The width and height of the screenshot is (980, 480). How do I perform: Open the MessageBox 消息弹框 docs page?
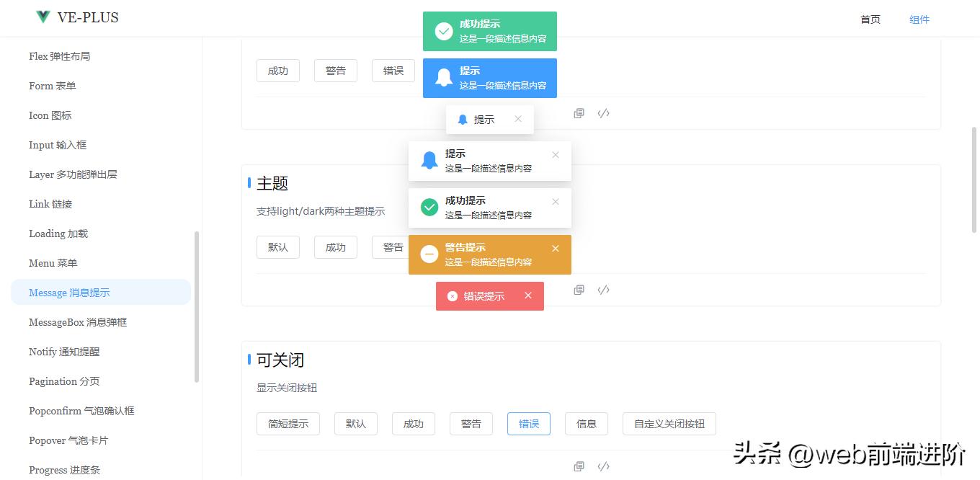pyautogui.click(x=79, y=322)
